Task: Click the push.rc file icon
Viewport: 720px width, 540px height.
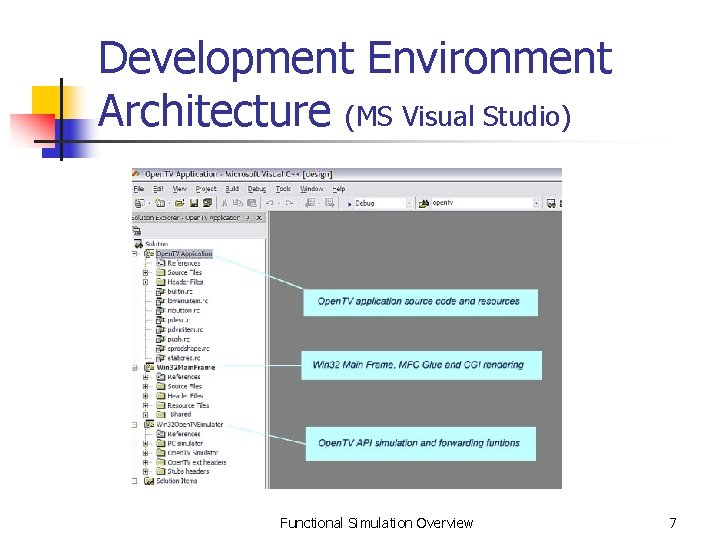Action: click(160, 339)
